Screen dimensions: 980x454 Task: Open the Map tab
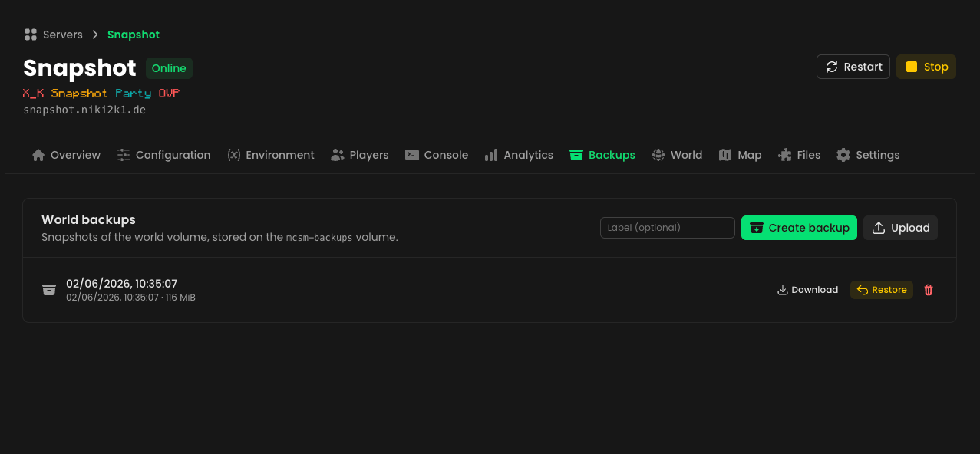[741, 155]
